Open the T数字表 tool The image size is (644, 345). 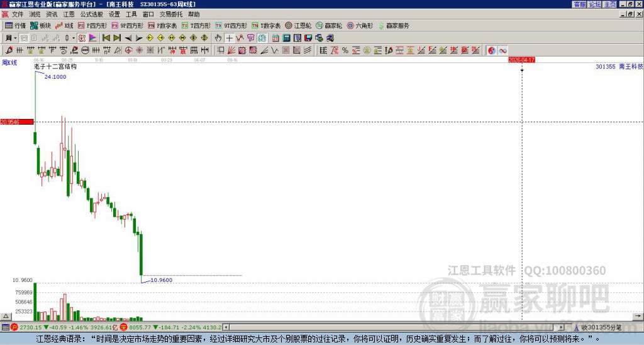pyautogui.click(x=266, y=25)
